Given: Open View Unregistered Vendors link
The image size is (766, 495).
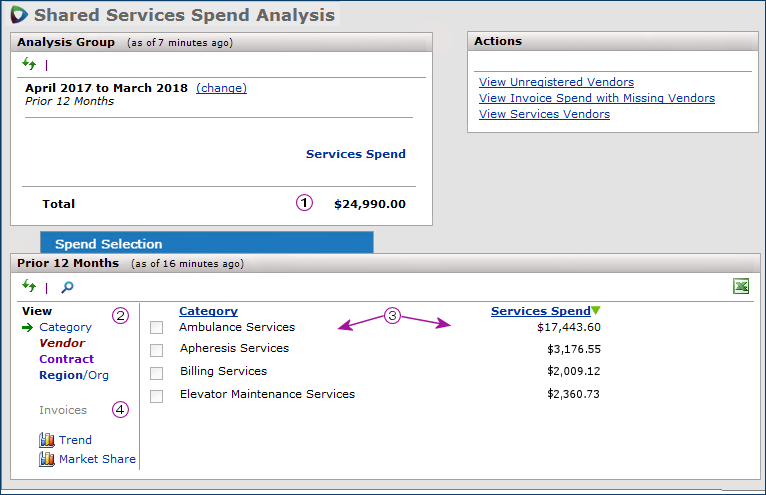Looking at the screenshot, I should (x=556, y=82).
